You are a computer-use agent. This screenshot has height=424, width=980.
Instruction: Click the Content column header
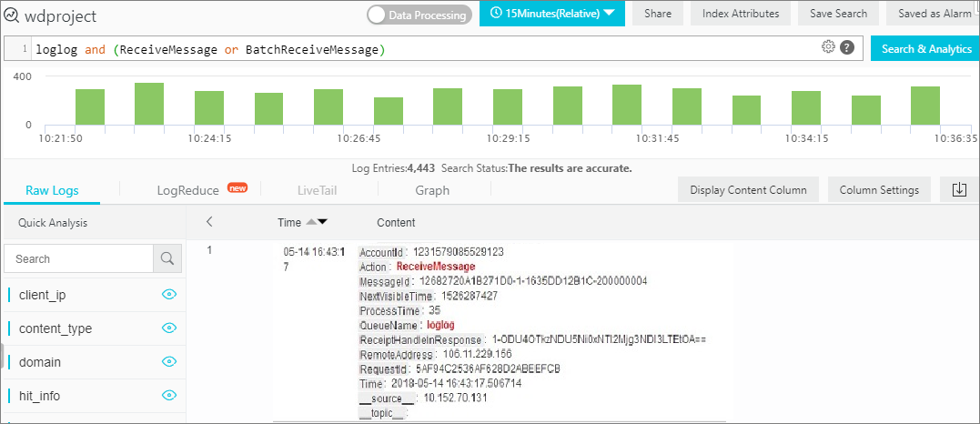click(396, 222)
